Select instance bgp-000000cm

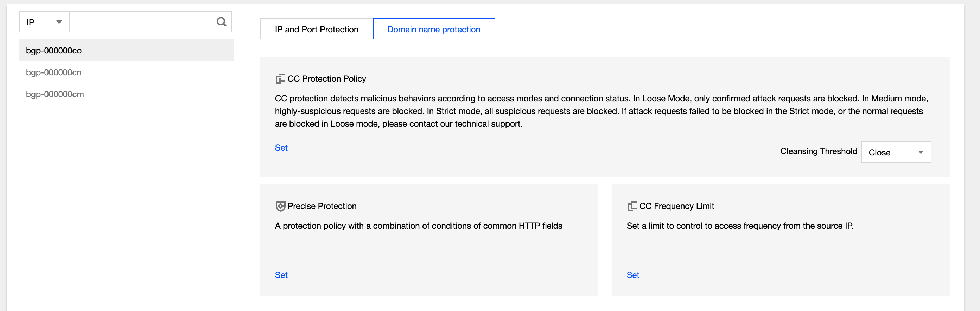point(126,94)
